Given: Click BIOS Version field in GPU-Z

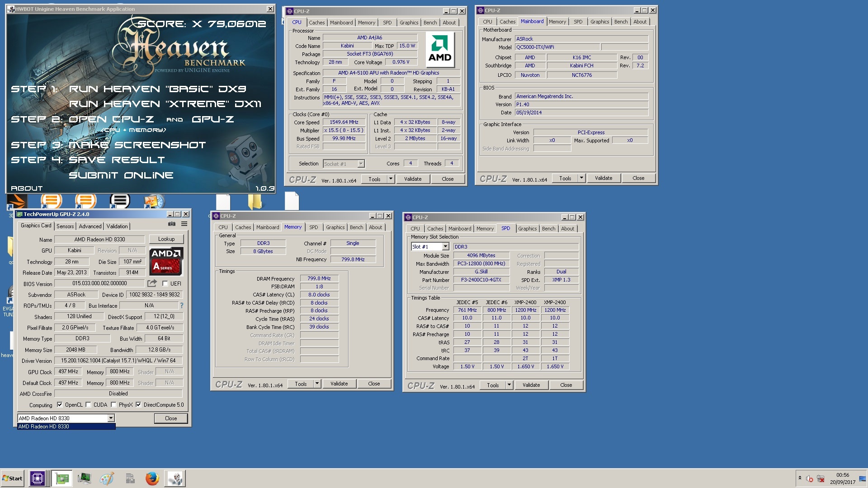Looking at the screenshot, I should click(x=99, y=283).
